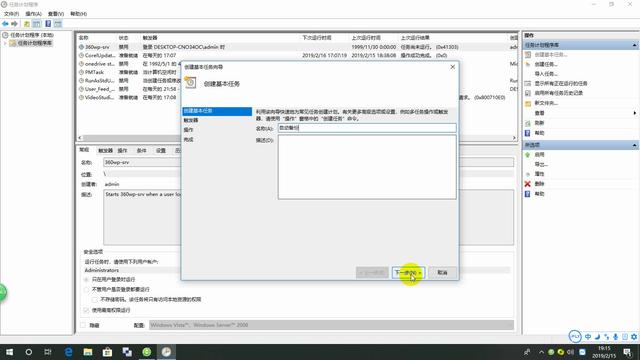Select the Task Scheduler (Local) root tree item
This screenshot has width=640, height=360.
[x=31, y=35]
